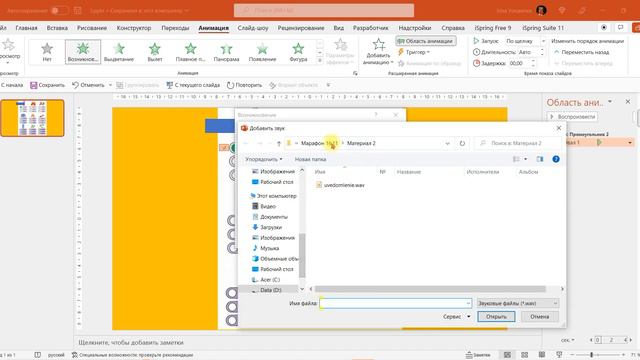The width and height of the screenshot is (640, 360).
Task: Click Отменить undo icon
Action: click(75, 85)
